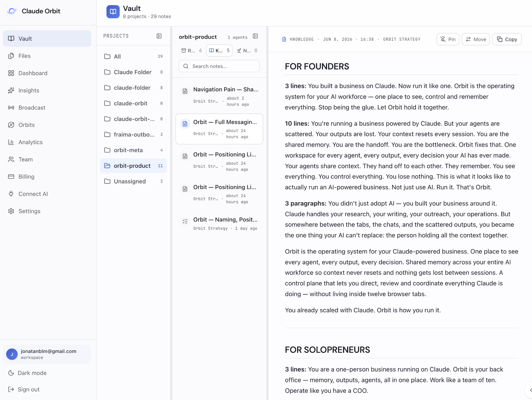Open Vault in the sidebar
The image size is (532, 400).
pos(47,39)
